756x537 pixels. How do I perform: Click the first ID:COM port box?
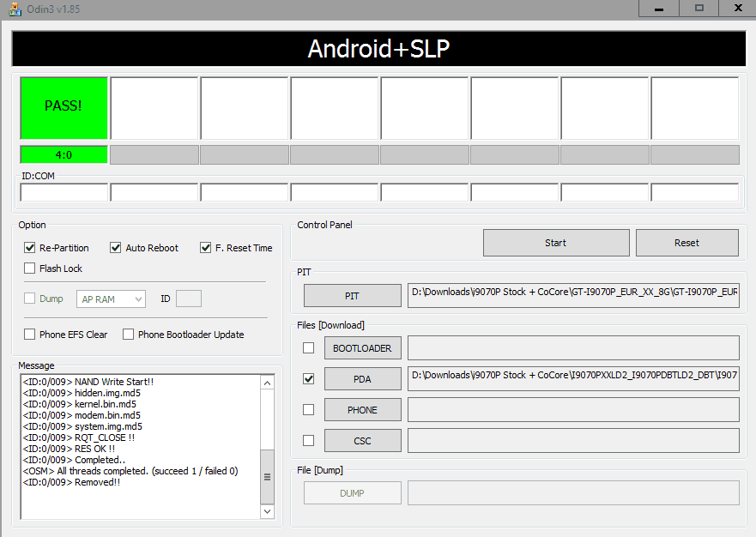click(64, 192)
